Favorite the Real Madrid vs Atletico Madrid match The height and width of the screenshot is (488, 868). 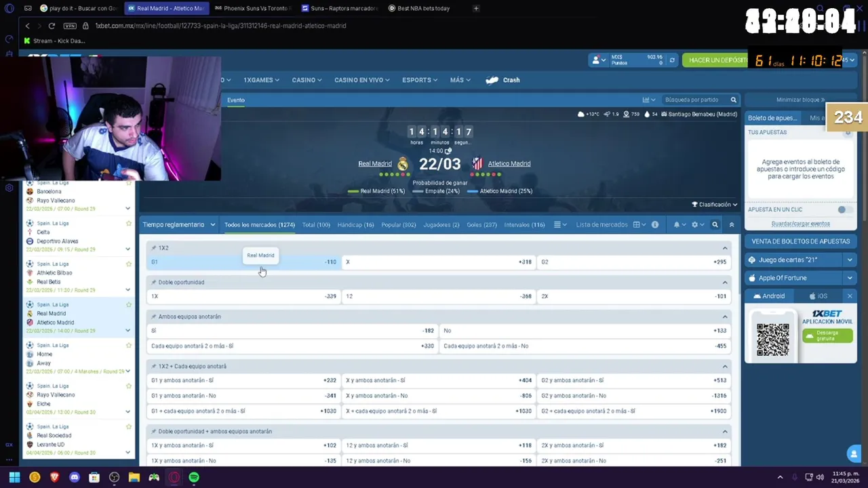point(128,305)
